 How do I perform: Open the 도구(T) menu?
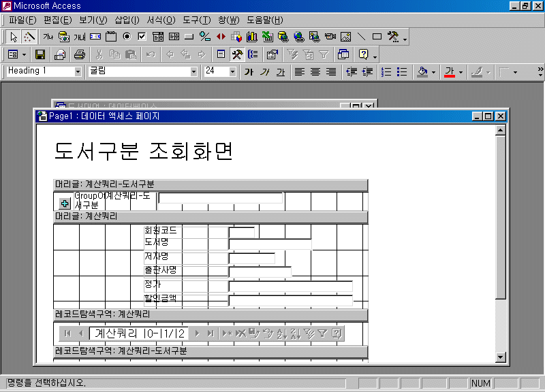pyautogui.click(x=196, y=20)
